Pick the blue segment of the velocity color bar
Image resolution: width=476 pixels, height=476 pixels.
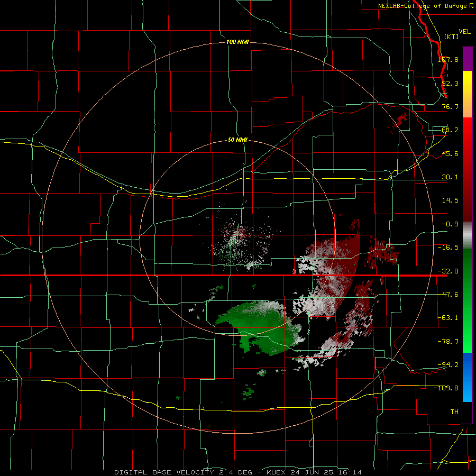pos(467,377)
